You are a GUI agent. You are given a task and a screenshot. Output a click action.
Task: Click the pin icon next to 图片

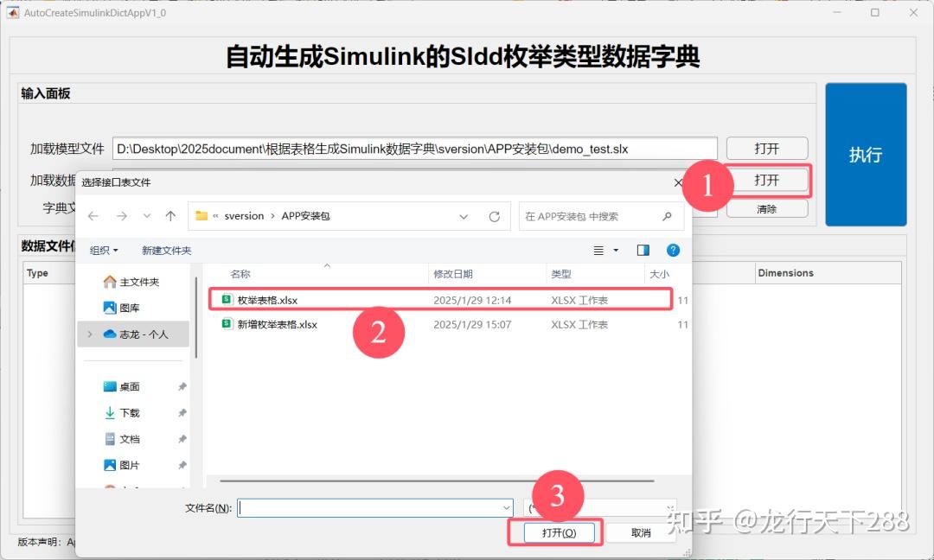point(181,465)
